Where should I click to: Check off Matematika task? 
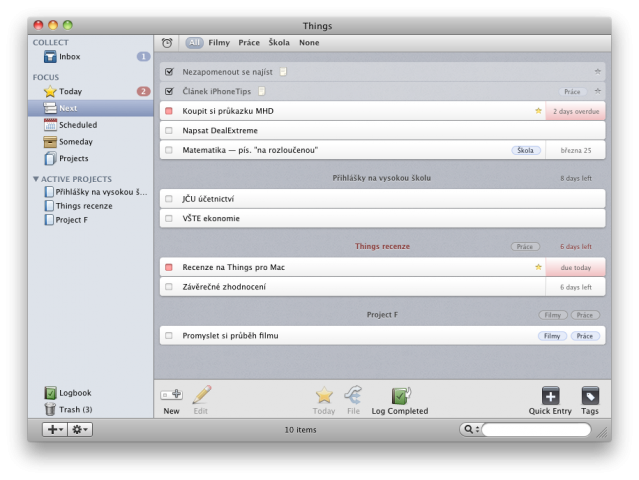[169, 150]
